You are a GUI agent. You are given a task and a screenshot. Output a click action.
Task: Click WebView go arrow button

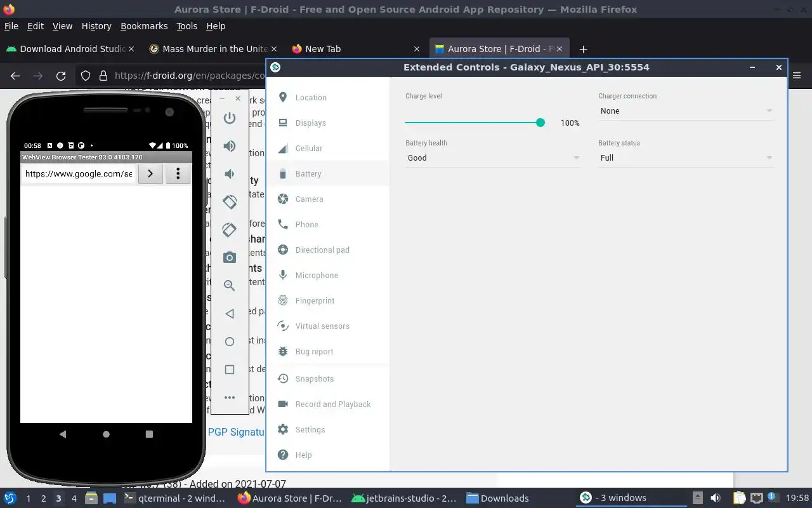(x=150, y=174)
